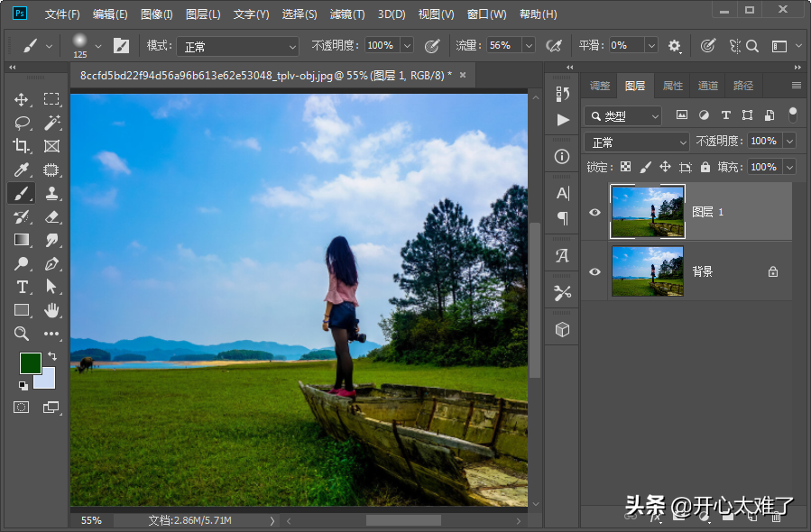Open the Info panel icon
The height and width of the screenshot is (532, 811).
(x=562, y=156)
